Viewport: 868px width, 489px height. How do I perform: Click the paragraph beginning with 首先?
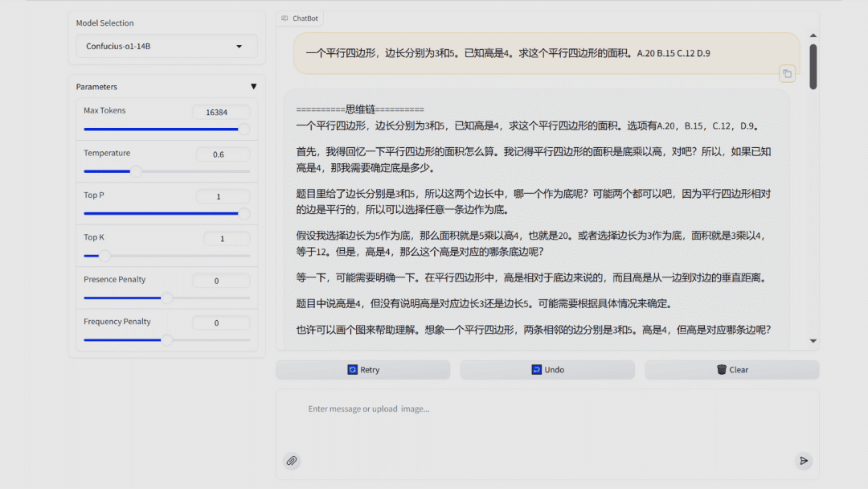(534, 159)
